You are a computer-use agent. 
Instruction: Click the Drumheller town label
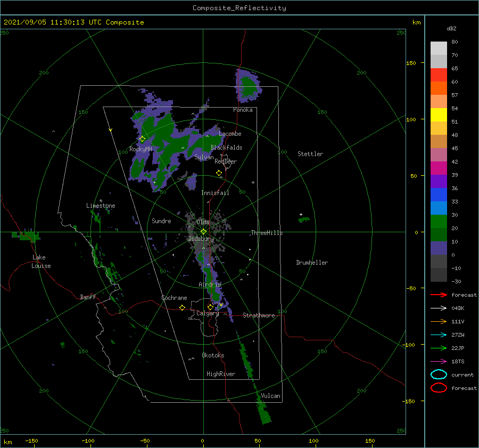coord(312,263)
